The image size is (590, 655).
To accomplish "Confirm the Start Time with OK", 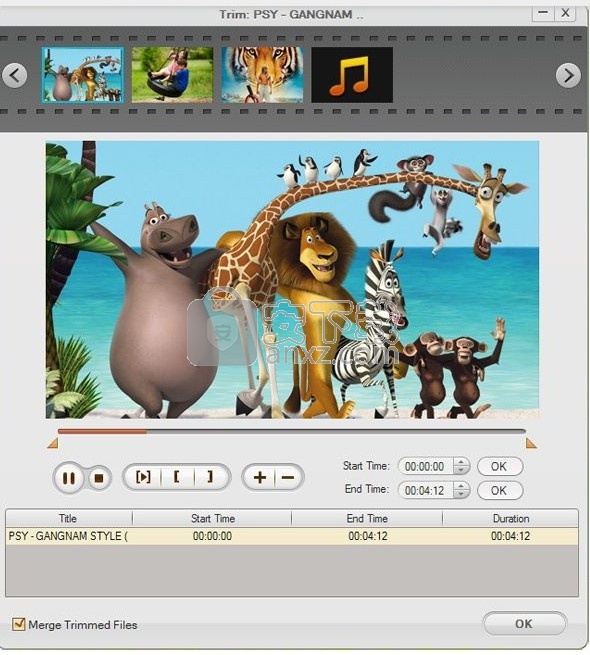I will click(x=499, y=466).
